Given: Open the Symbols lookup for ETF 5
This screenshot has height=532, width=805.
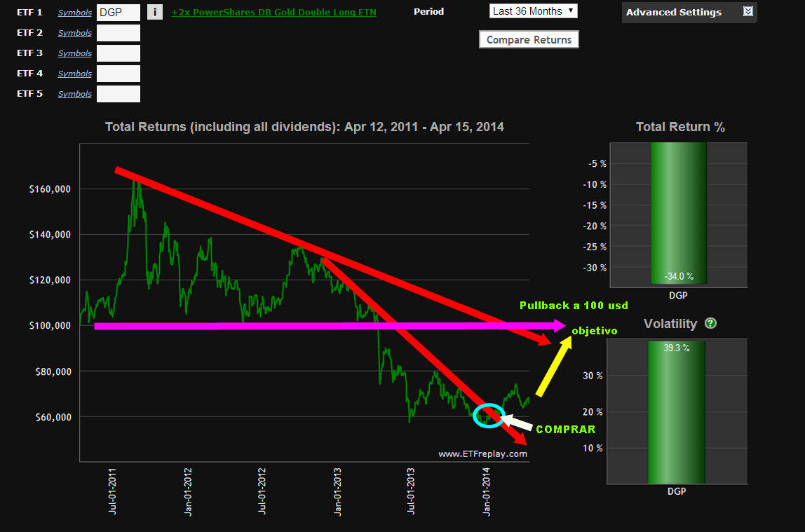Looking at the screenshot, I should pyautogui.click(x=74, y=94).
